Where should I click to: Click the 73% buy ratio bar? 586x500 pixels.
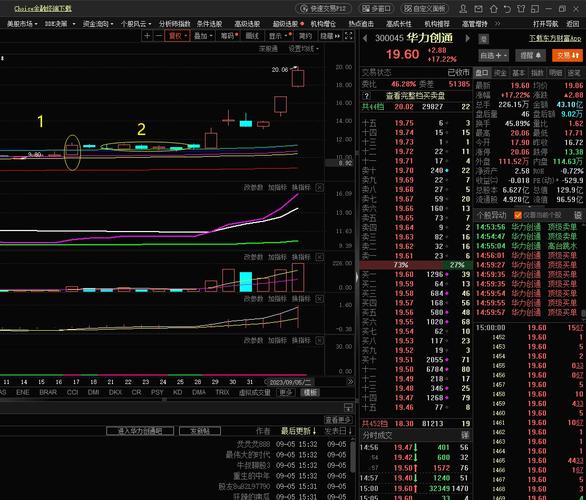point(401,265)
